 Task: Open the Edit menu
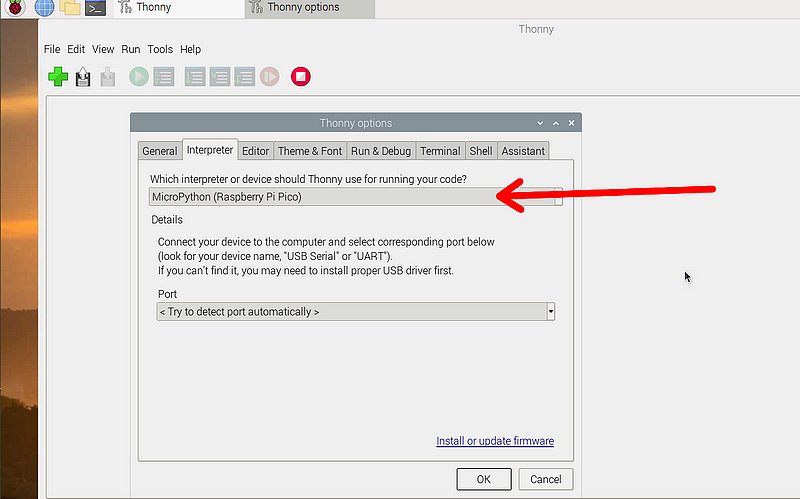(x=76, y=49)
